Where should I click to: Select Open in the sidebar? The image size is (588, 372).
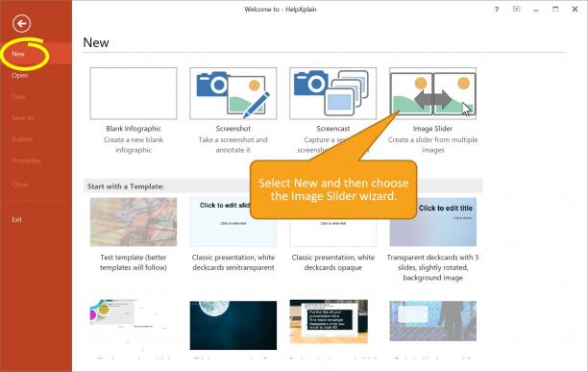pyautogui.click(x=20, y=75)
